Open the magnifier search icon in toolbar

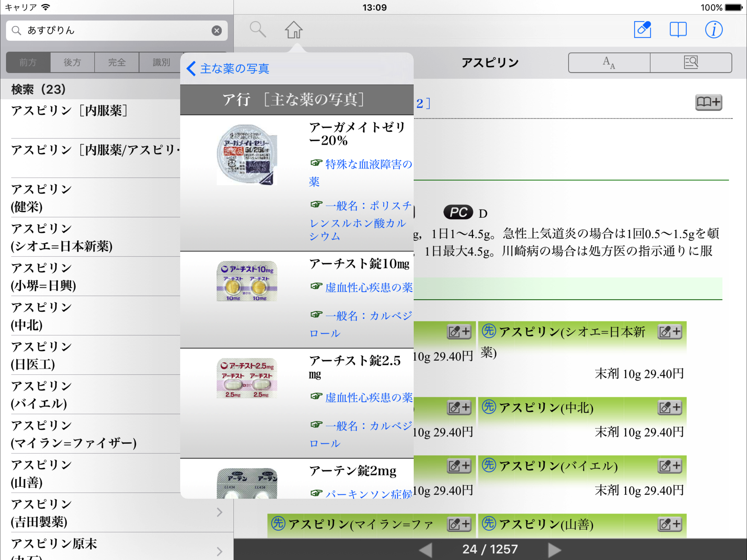(x=258, y=30)
